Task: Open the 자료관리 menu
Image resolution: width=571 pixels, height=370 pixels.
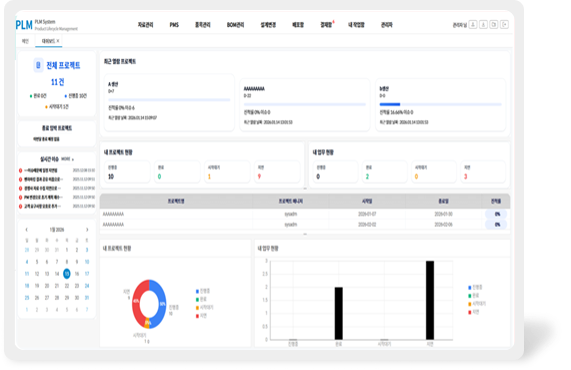Action: click(x=145, y=25)
